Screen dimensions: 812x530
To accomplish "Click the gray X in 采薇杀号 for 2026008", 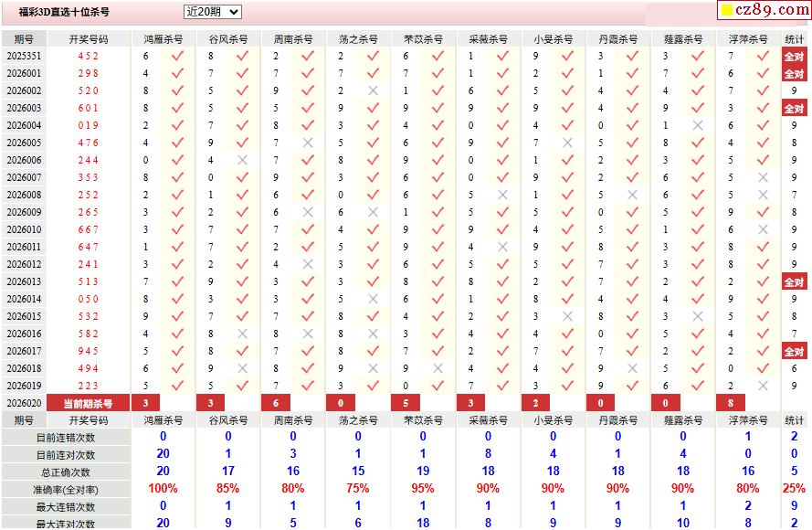I will coord(502,195).
